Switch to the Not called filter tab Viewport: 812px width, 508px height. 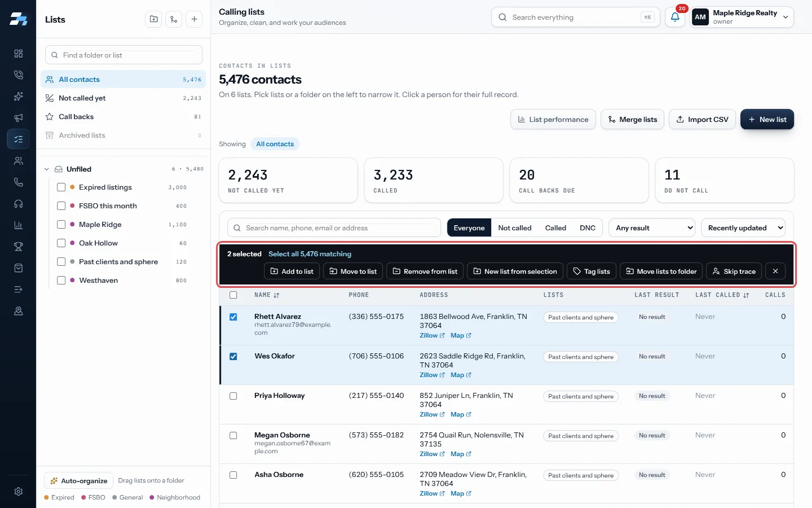pyautogui.click(x=515, y=228)
